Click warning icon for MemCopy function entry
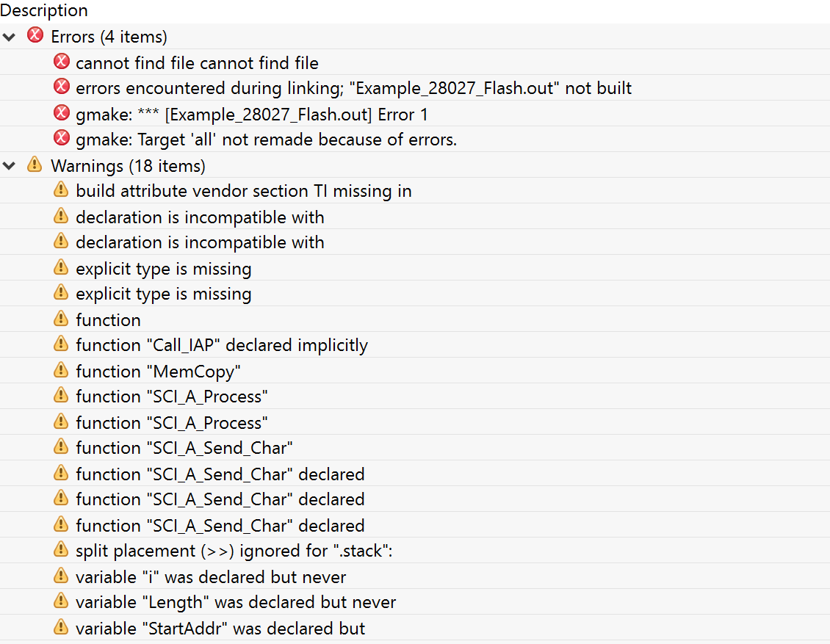 [x=62, y=370]
